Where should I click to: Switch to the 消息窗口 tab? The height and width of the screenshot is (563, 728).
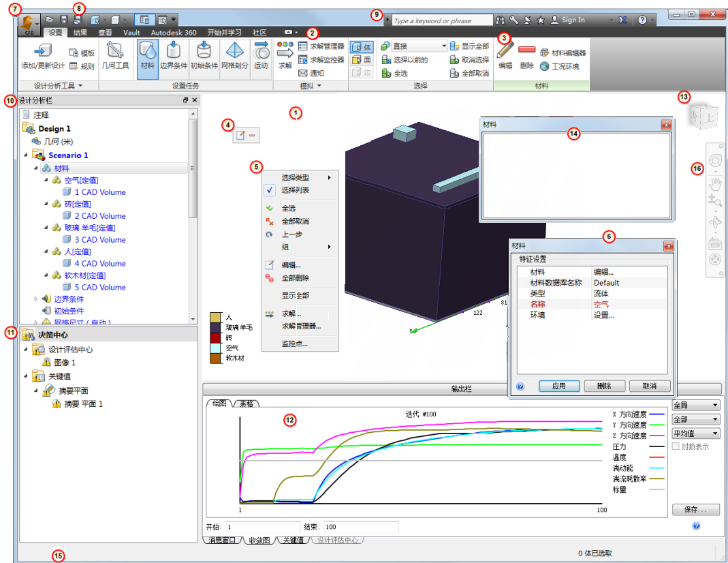click(x=221, y=541)
